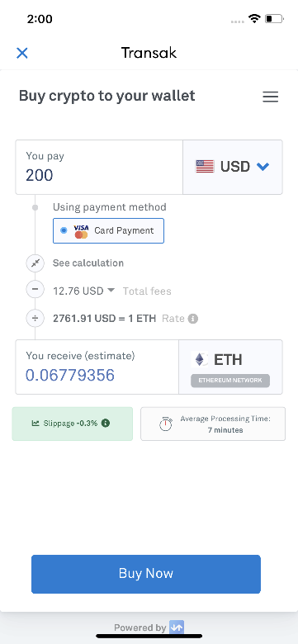Screen dimensions: 298x644
Task: Tap the Buy Now button
Action: (x=146, y=574)
